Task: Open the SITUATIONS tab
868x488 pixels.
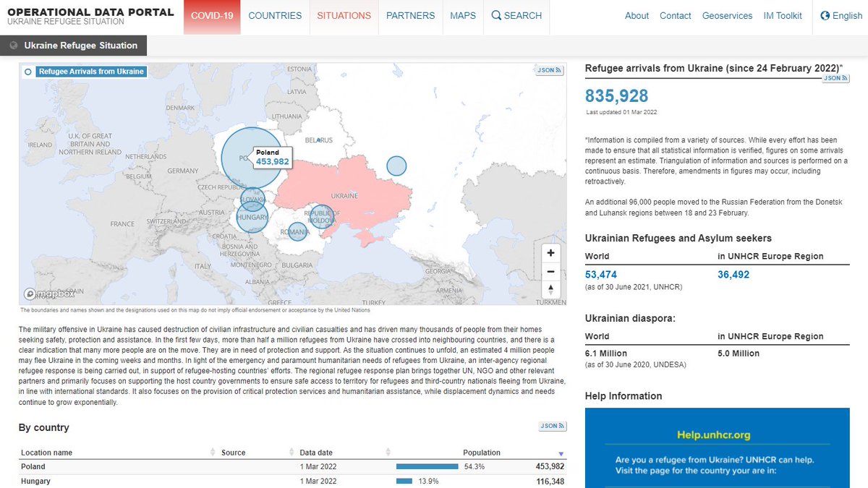Action: [344, 15]
